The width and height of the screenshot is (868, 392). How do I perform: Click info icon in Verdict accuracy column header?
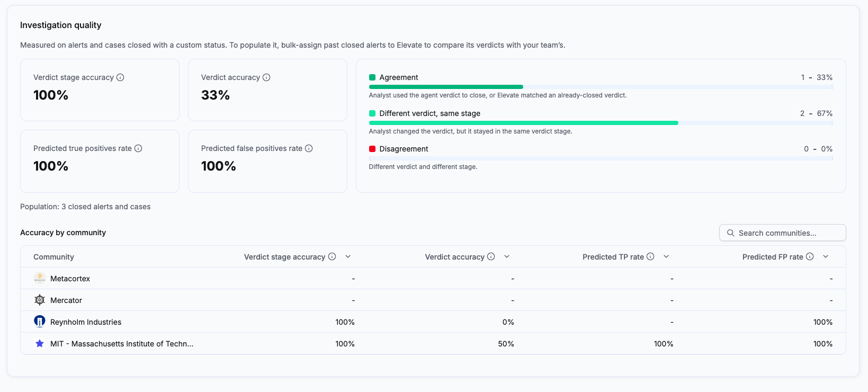pos(491,256)
